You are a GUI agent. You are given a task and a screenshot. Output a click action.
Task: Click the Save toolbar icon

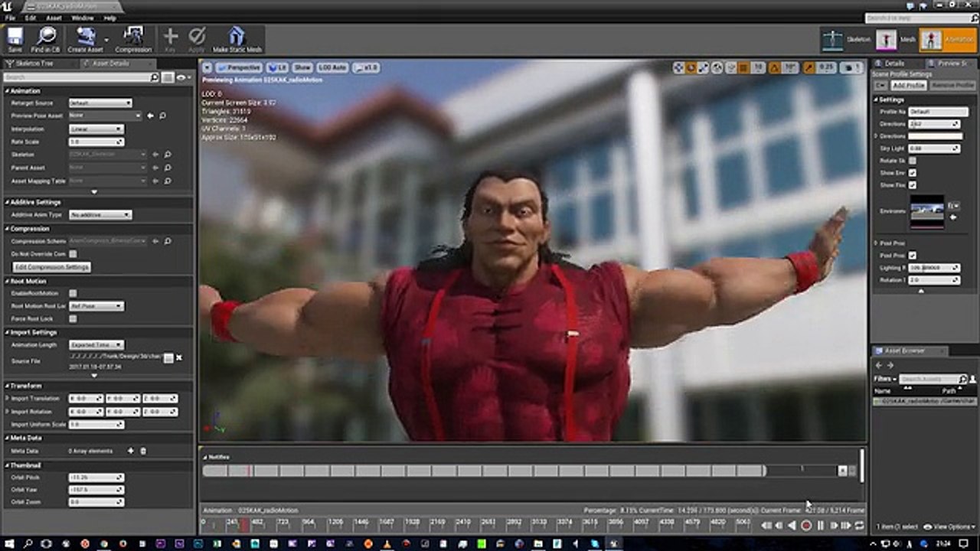(15, 39)
